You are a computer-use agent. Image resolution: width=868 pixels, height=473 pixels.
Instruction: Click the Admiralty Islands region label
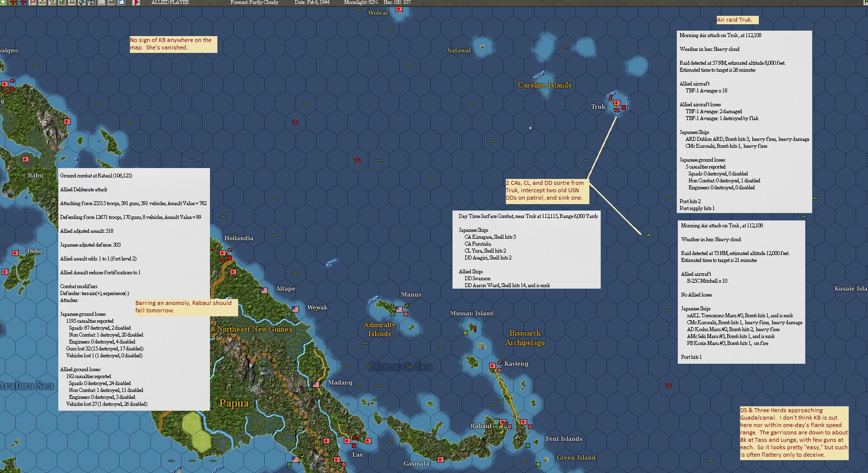[x=379, y=329]
